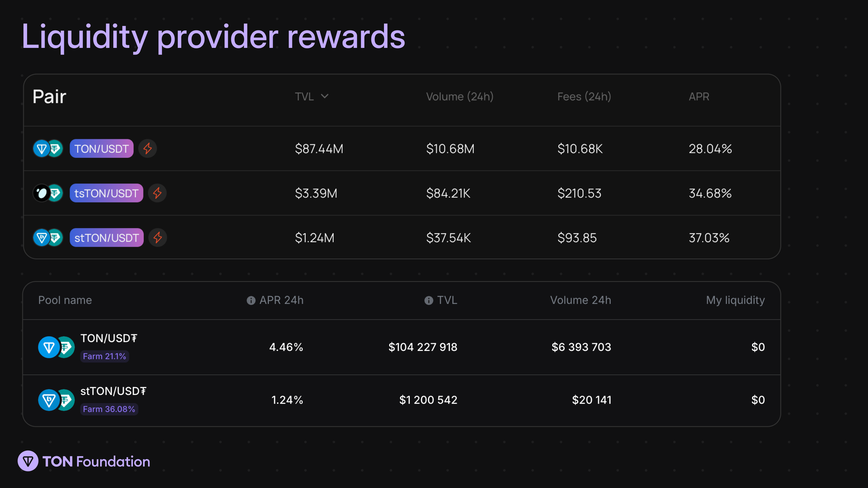Click the Fees (24h) column header
868x488 pixels.
[x=584, y=97]
